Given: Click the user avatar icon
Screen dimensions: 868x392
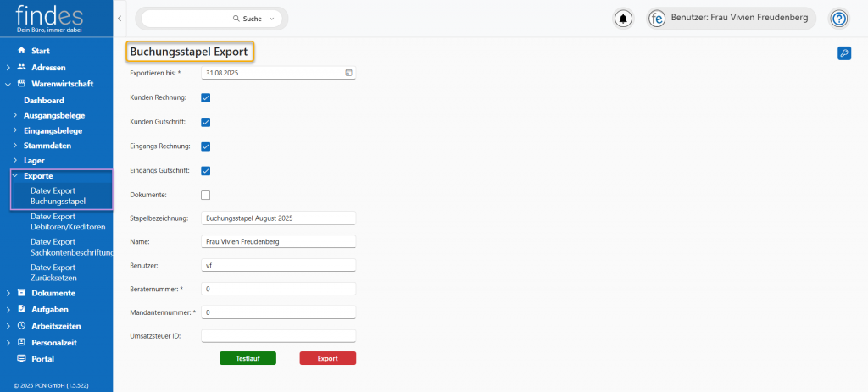Looking at the screenshot, I should tap(657, 19).
